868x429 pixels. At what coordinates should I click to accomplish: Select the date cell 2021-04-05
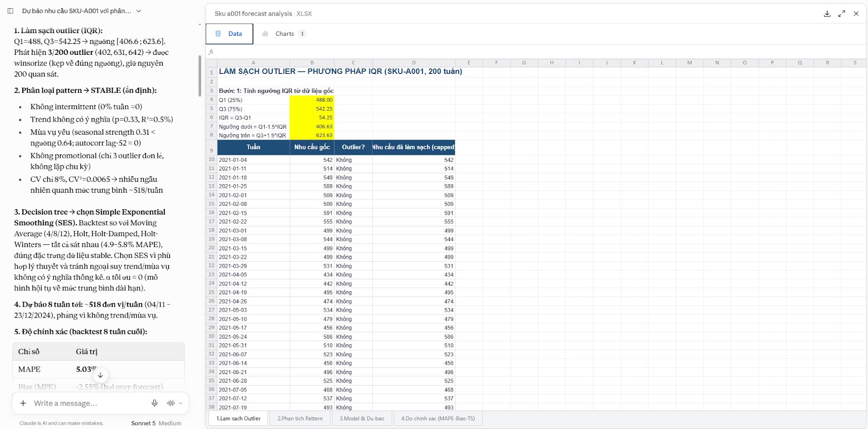click(253, 275)
